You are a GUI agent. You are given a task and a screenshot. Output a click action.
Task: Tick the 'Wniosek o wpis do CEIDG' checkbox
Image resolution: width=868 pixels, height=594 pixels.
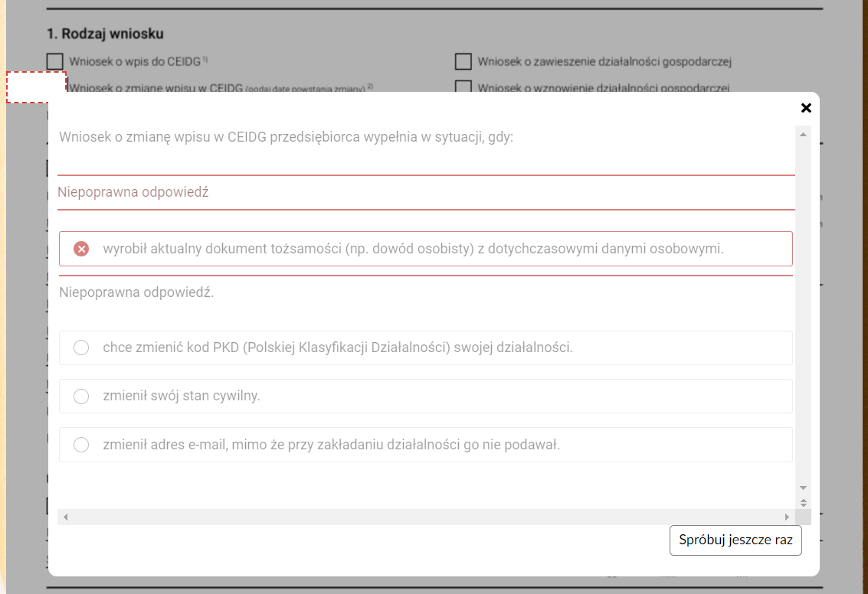click(55, 61)
